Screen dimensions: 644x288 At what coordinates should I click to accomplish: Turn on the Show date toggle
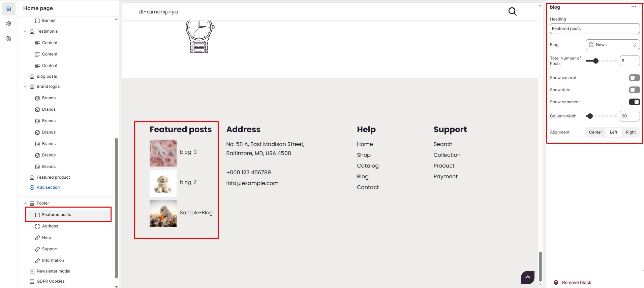634,90
